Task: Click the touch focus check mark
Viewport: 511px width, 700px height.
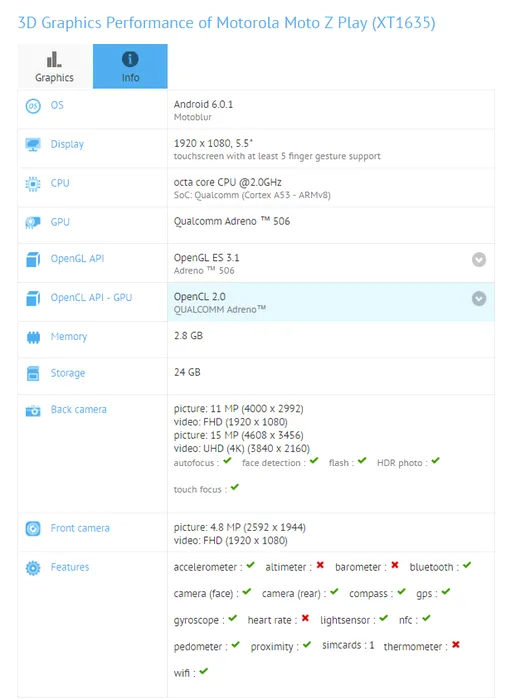Action: click(235, 487)
